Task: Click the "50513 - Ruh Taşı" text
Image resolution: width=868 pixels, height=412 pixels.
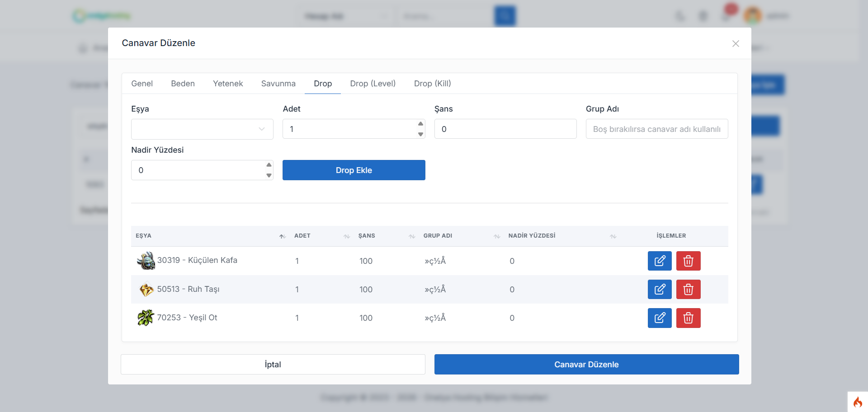Action: click(x=188, y=289)
